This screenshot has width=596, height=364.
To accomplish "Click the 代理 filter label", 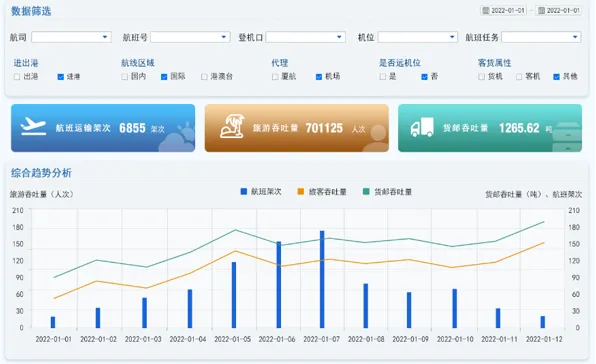I will 280,63.
